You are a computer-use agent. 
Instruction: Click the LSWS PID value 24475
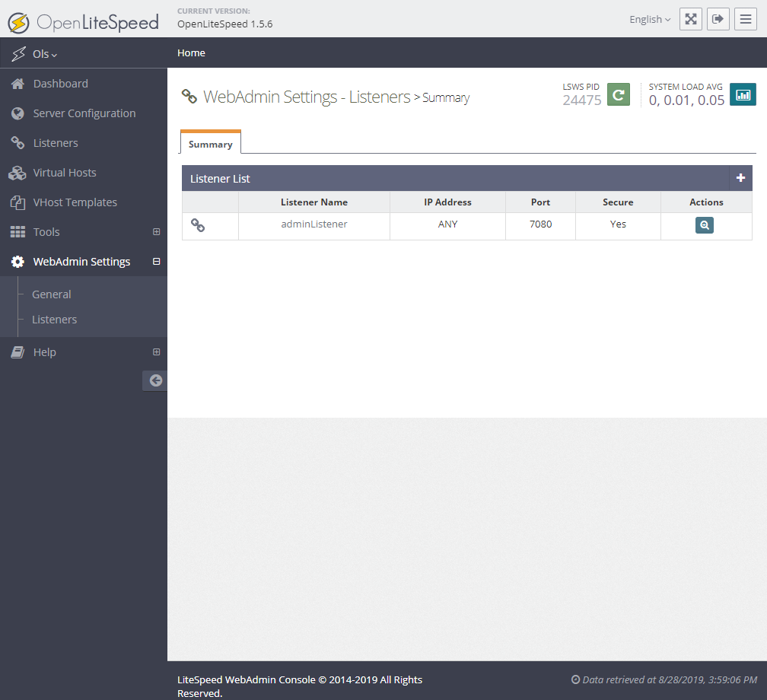581,100
